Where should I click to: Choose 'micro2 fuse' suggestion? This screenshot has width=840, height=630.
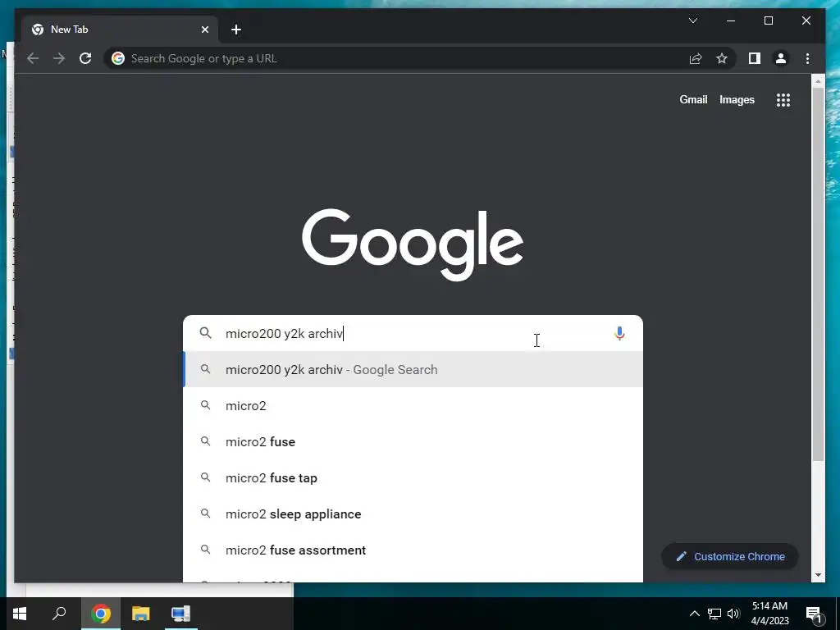(413, 441)
